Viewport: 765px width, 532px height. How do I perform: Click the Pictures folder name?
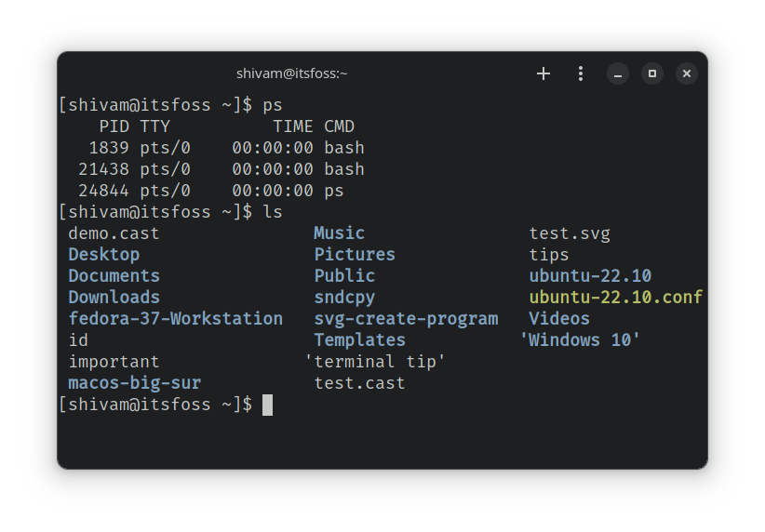click(355, 254)
